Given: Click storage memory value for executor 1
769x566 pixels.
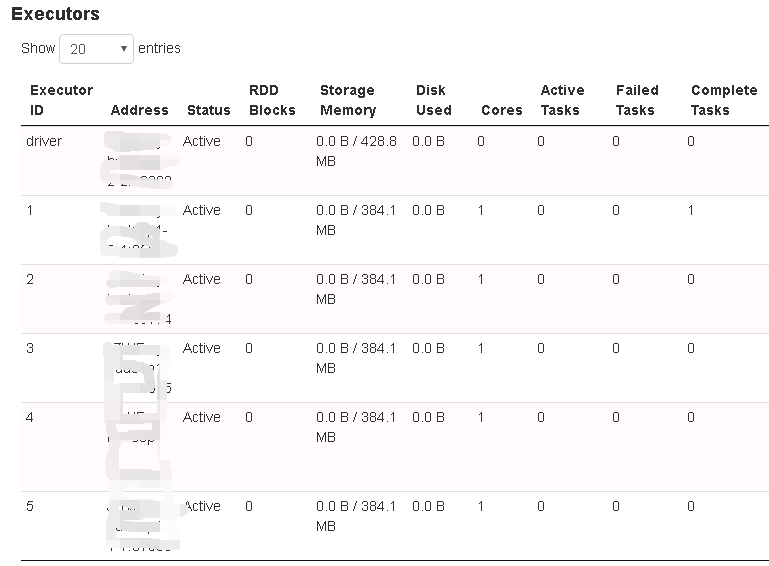Looking at the screenshot, I should coord(356,220).
